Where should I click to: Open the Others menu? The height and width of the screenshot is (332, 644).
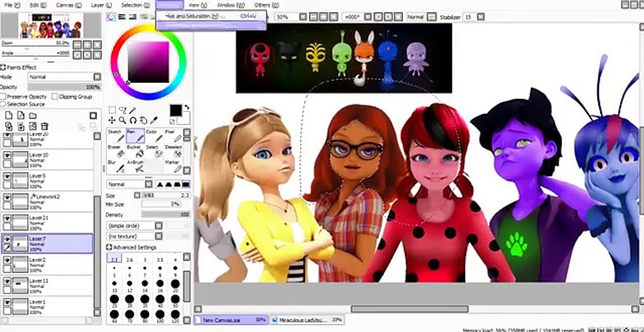click(x=266, y=5)
